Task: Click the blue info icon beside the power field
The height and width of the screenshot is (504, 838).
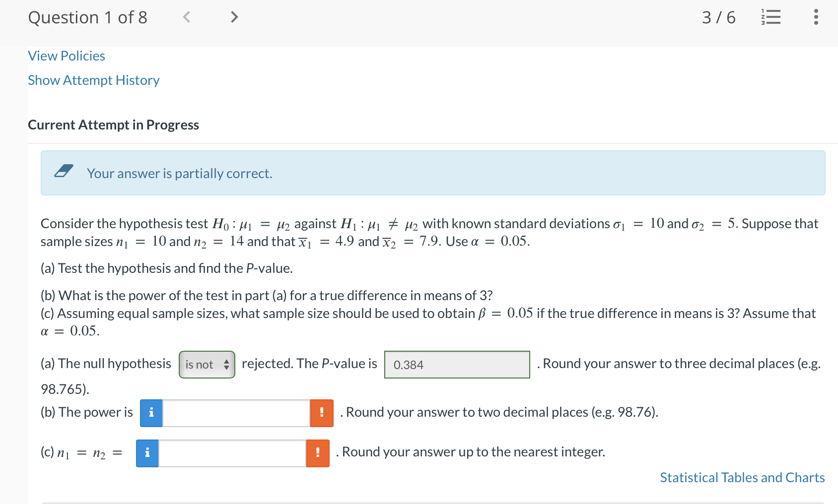Action: tap(150, 412)
